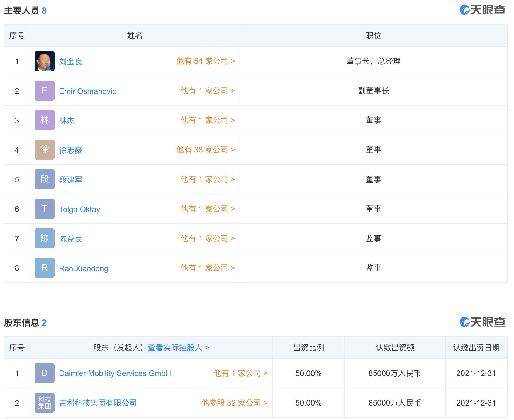Expand 吉利科技集团's 32 invested companies
Image resolution: width=514 pixels, height=420 pixels.
(x=234, y=403)
